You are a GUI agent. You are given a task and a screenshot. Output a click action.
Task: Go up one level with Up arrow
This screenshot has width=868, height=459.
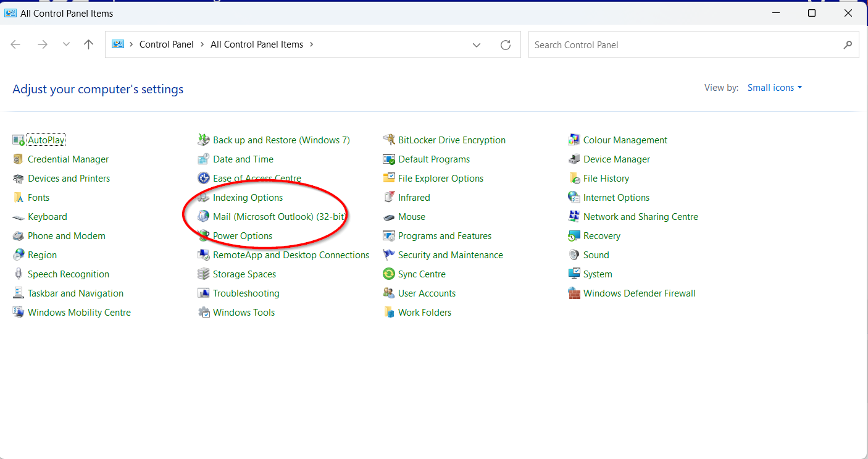(89, 44)
